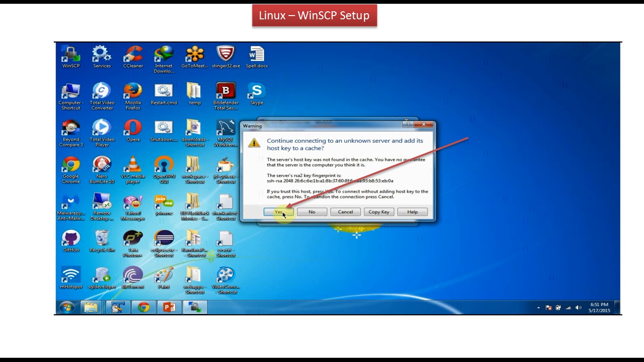Image resolution: width=644 pixels, height=362 pixels.
Task: Click the network signal tray icon
Action: click(x=568, y=308)
